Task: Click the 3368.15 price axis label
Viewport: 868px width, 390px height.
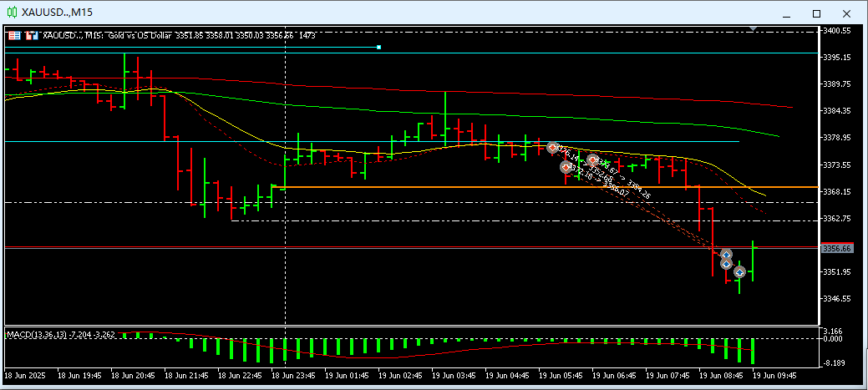Action: tap(837, 191)
